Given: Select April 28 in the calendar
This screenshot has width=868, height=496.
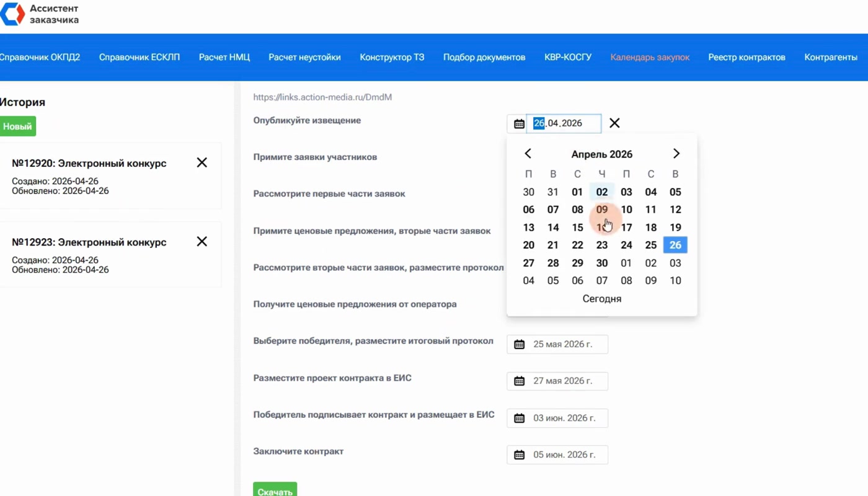Looking at the screenshot, I should 553,263.
